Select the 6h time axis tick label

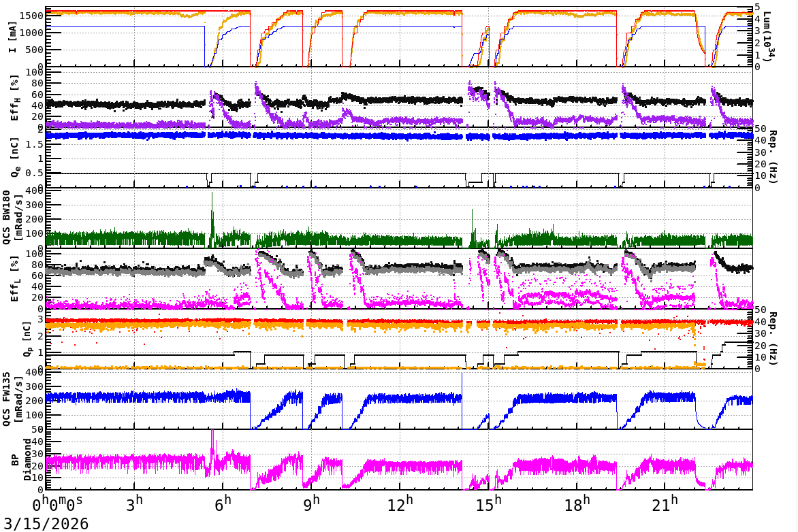223,504
